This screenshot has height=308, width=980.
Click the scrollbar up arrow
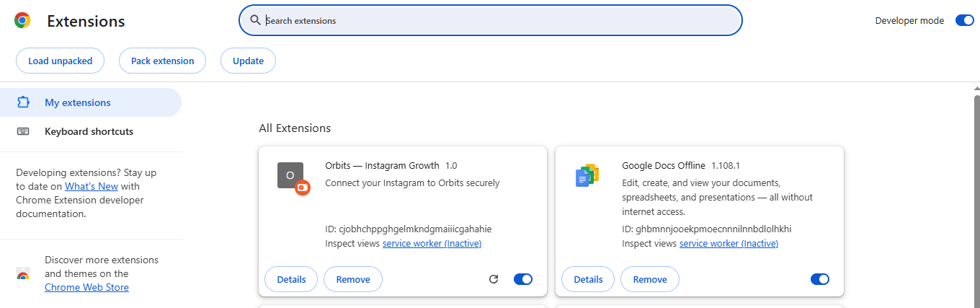click(976, 88)
